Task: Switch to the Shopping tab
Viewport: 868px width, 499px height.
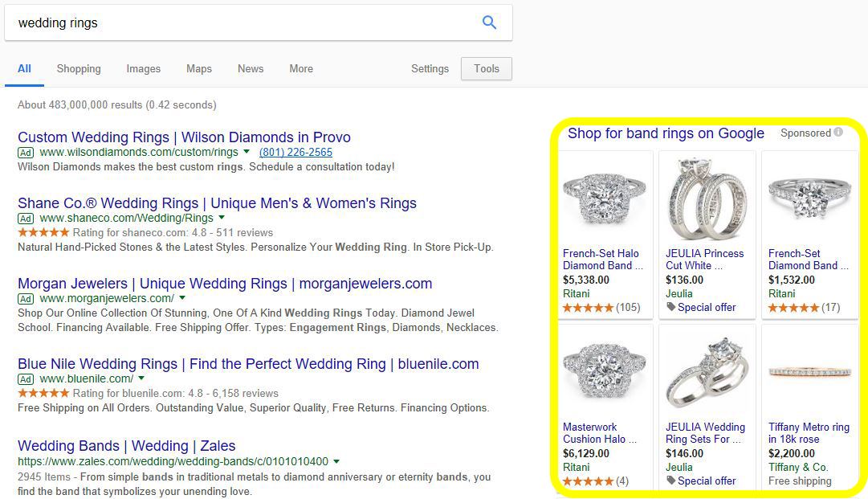Action: 79,68
